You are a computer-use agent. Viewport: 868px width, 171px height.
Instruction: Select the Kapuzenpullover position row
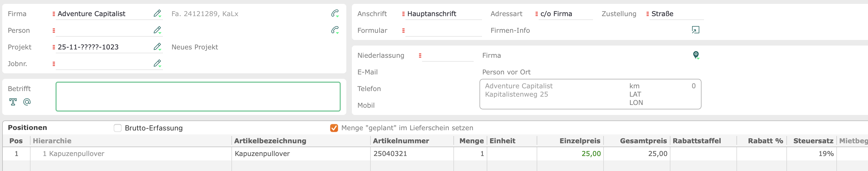pyautogui.click(x=435, y=154)
